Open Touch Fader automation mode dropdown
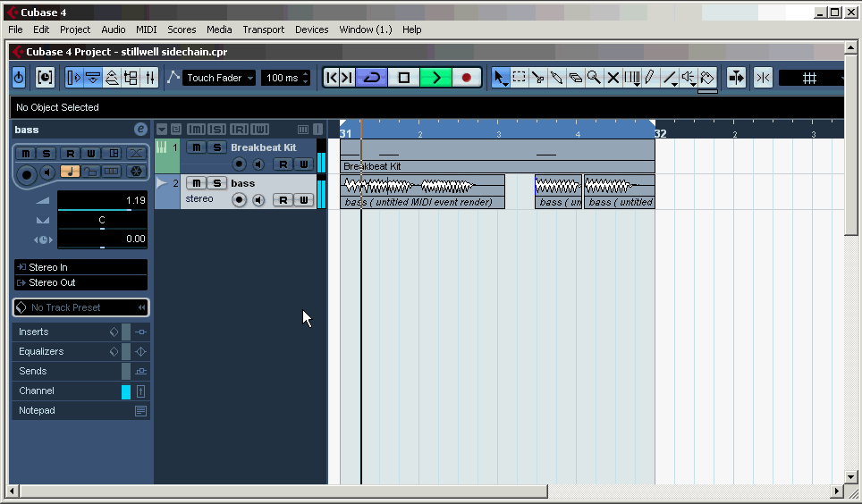 [219, 78]
